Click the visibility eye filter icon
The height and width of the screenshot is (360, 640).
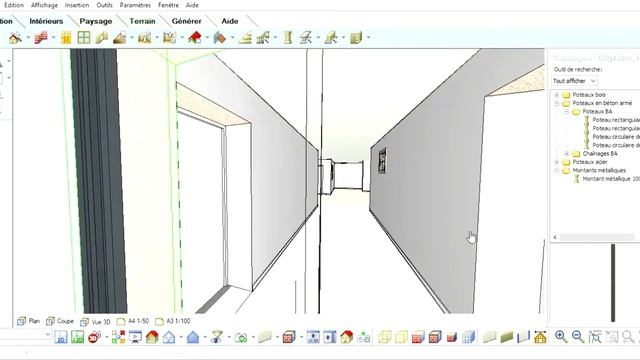[x=217, y=337]
